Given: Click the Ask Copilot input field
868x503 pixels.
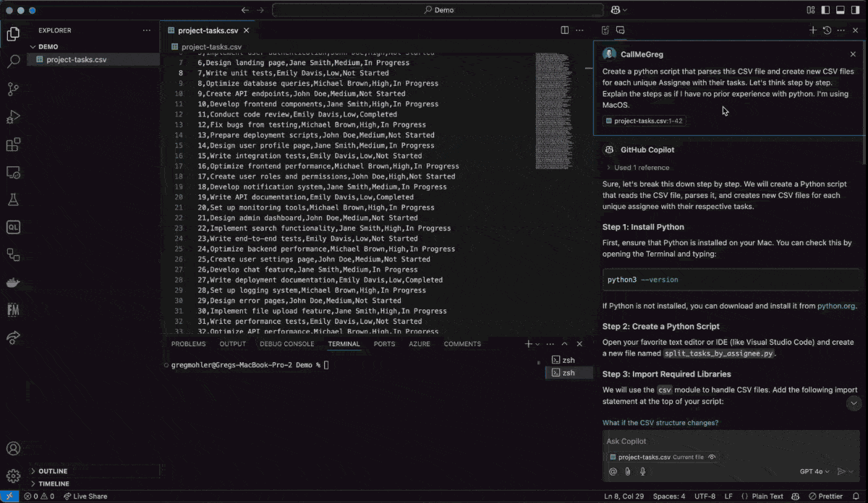Looking at the screenshot, I should [731, 441].
